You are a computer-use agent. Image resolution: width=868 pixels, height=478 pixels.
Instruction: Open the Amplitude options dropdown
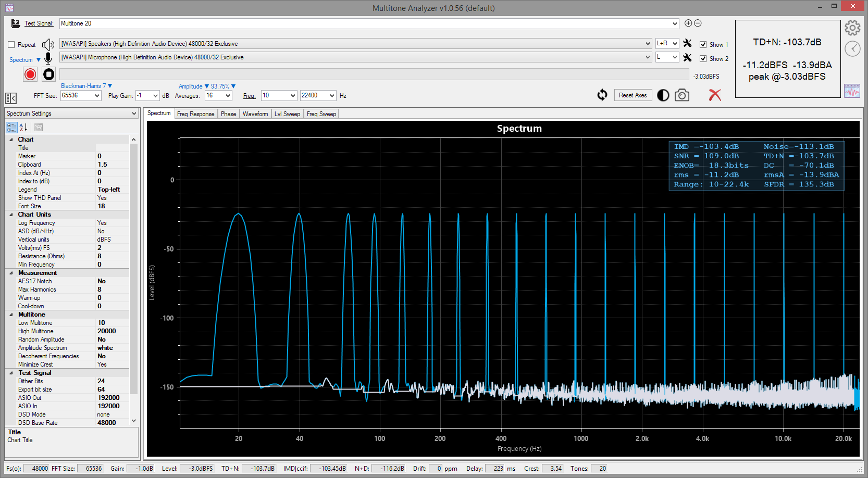[194, 86]
